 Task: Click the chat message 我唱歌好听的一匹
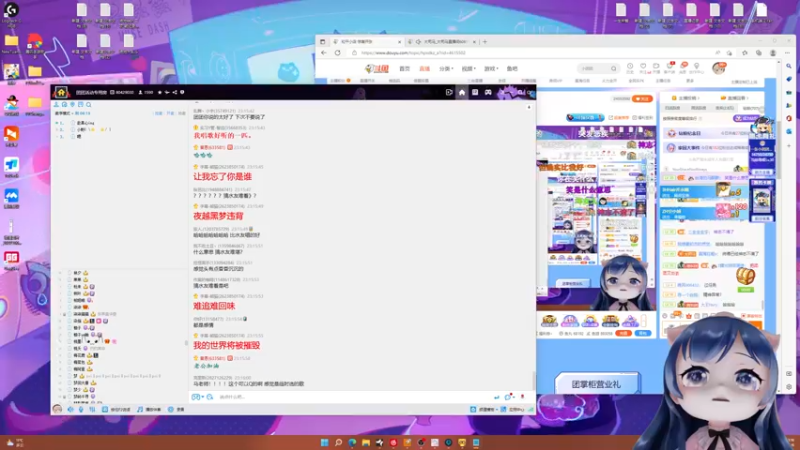pyautogui.click(x=222, y=136)
